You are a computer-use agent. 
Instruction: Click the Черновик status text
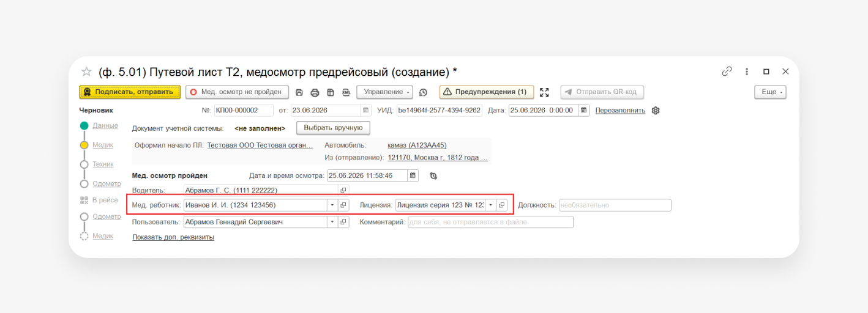[x=96, y=111]
